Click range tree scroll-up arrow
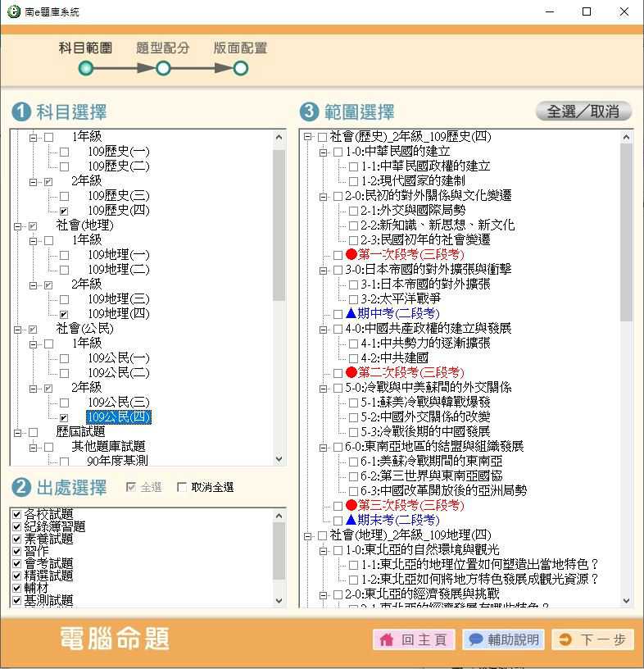 tap(626, 137)
